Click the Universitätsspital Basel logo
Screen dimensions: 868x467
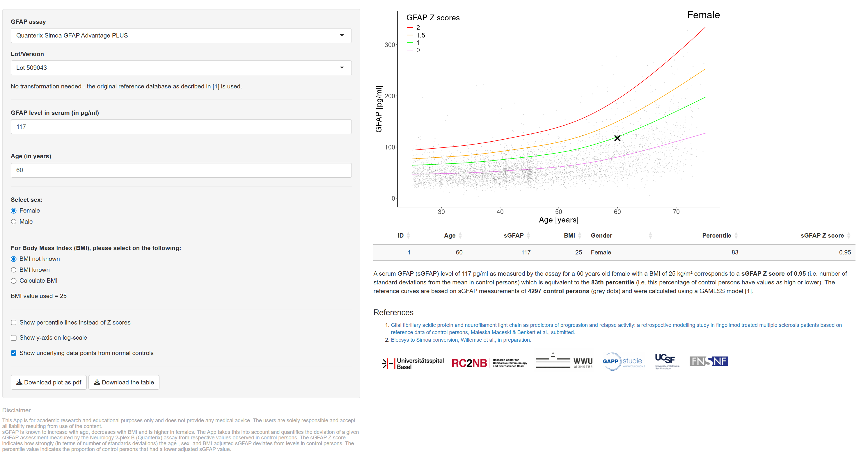[x=413, y=363]
